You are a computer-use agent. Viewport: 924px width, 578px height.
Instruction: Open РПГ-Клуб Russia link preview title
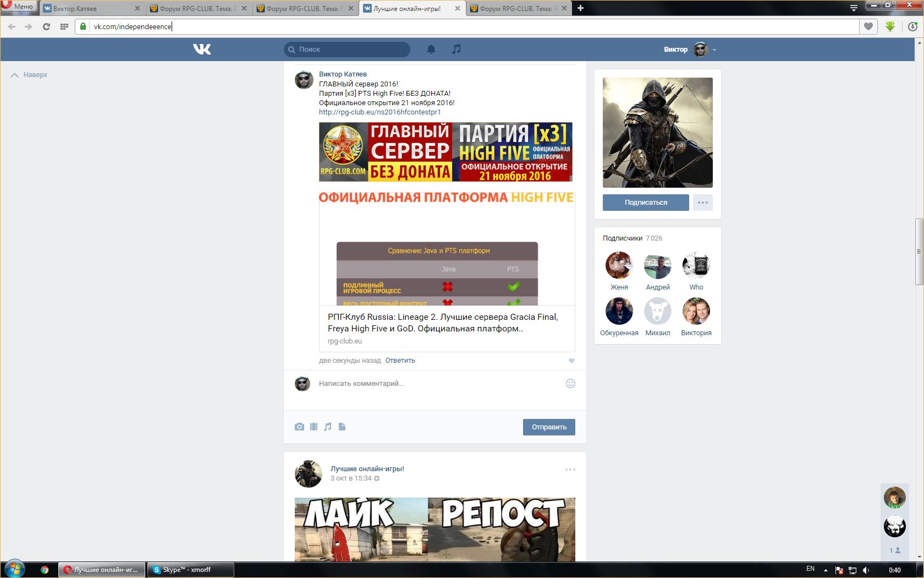(x=443, y=323)
